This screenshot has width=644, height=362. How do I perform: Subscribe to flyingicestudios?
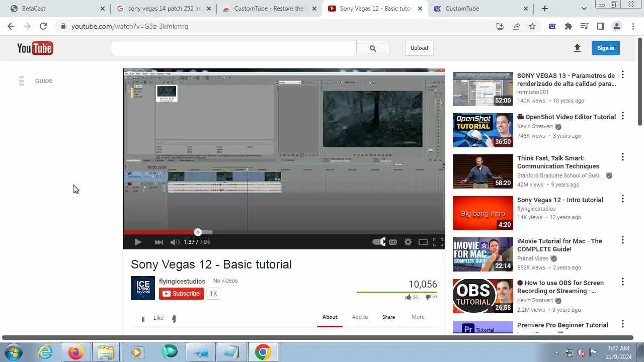(181, 294)
